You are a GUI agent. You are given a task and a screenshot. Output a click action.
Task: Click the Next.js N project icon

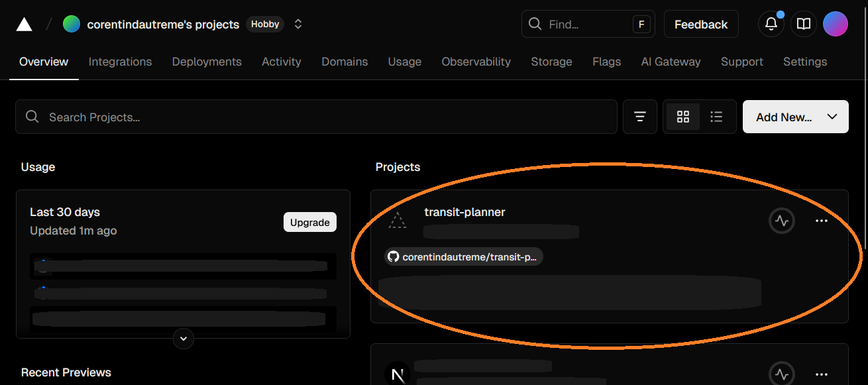click(398, 374)
